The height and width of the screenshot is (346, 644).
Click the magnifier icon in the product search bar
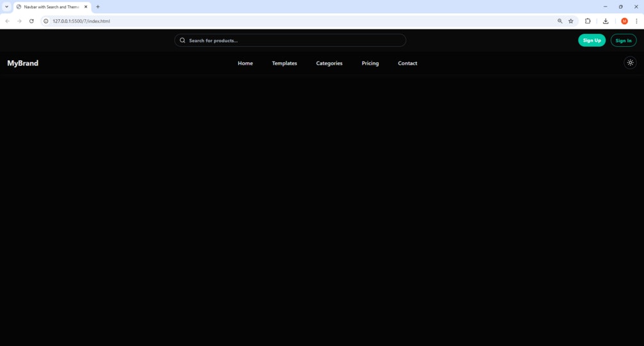[183, 40]
